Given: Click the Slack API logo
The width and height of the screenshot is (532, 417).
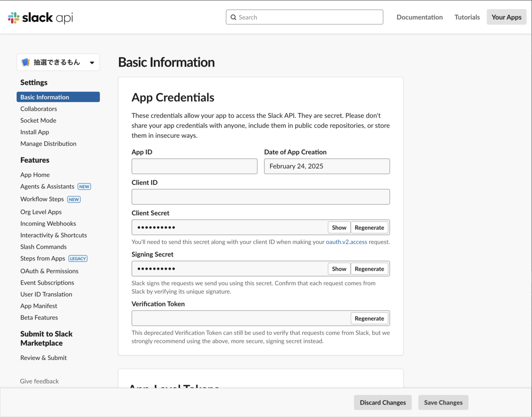Looking at the screenshot, I should point(40,17).
